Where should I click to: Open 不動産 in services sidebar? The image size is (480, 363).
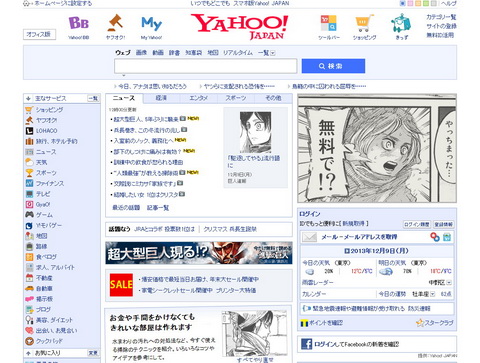pos(44,278)
